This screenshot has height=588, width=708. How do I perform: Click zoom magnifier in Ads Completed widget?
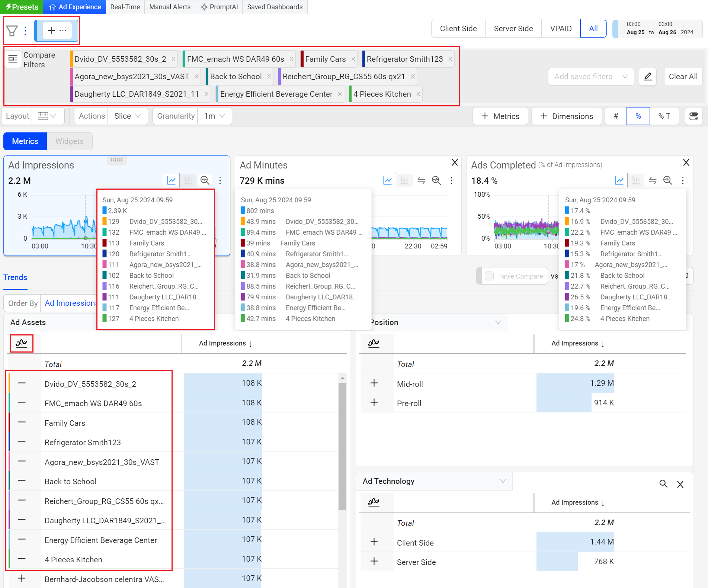click(x=668, y=181)
